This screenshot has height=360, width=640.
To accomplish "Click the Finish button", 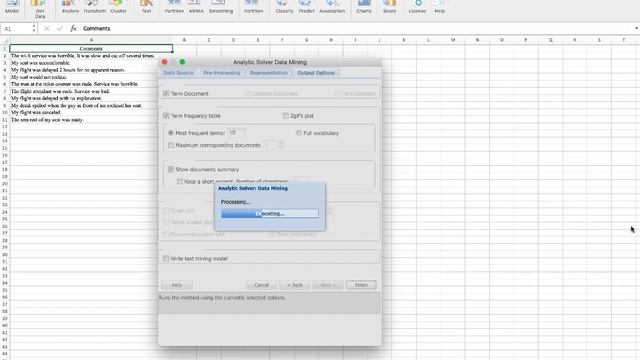I will (x=361, y=285).
